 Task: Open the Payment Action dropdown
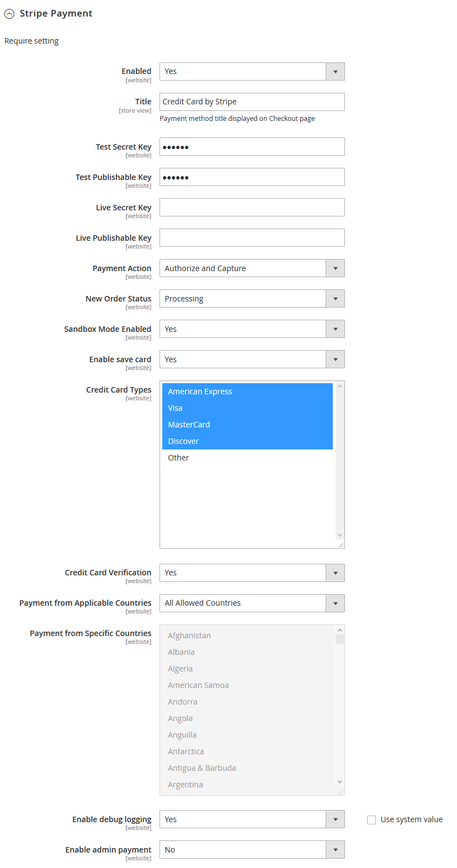coord(252,268)
